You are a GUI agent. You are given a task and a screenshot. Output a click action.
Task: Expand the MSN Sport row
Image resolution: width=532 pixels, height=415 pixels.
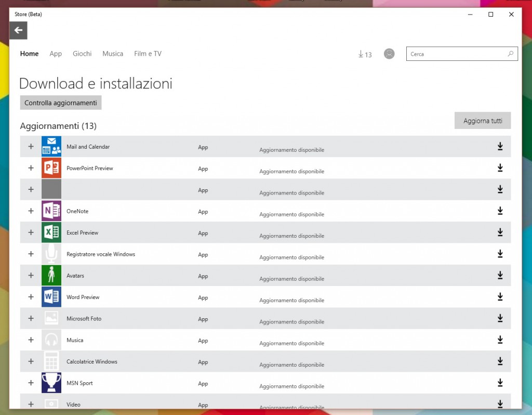31,383
